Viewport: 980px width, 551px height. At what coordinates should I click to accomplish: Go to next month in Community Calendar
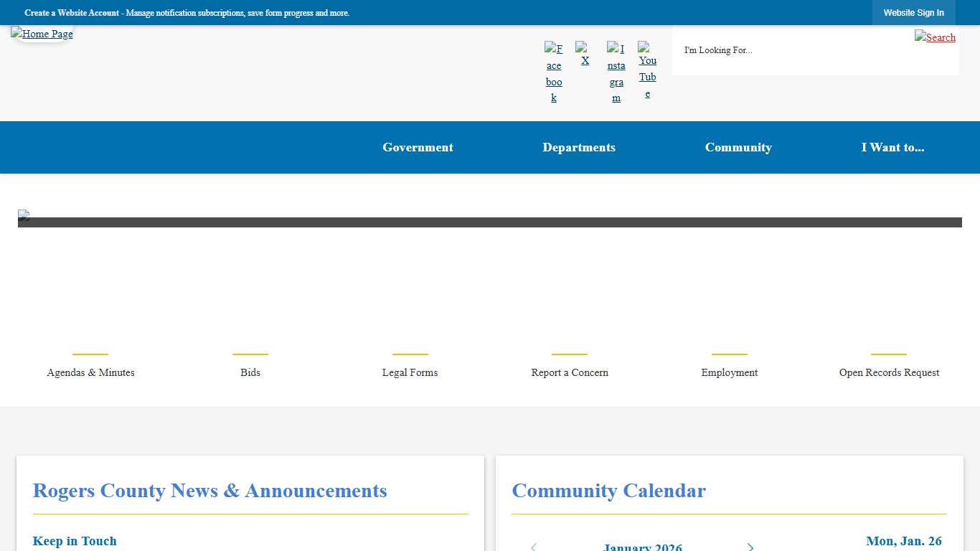[750, 547]
